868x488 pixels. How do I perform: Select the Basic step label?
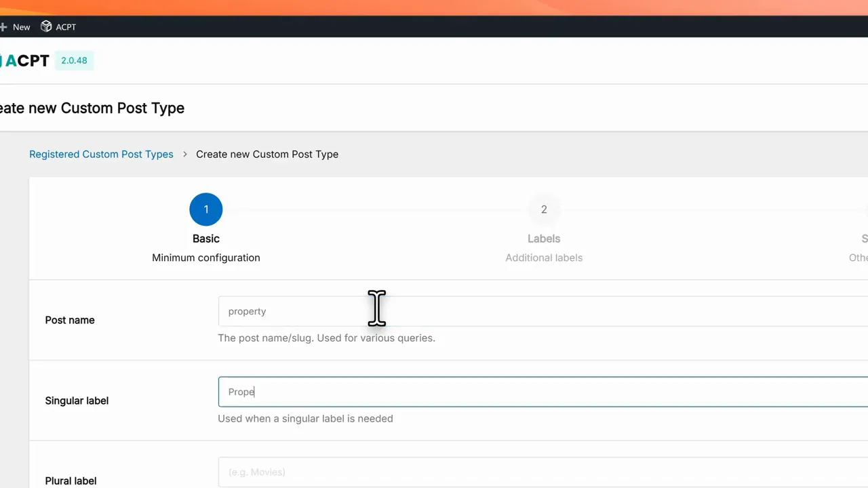pos(205,239)
